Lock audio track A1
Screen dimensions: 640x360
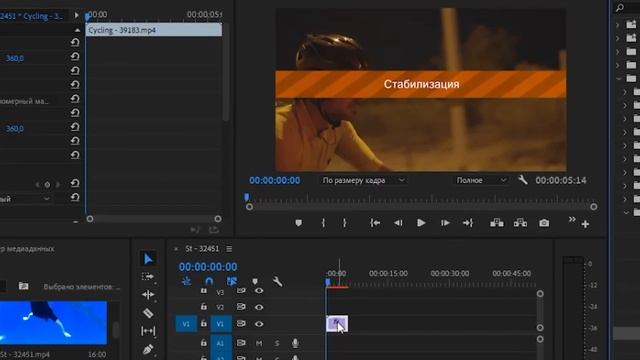(204, 343)
